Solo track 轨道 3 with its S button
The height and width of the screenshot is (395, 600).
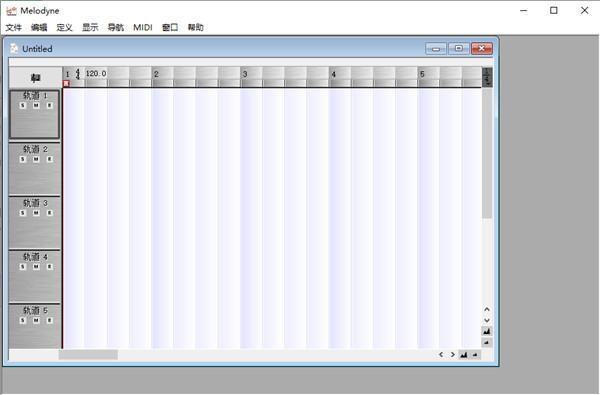[x=23, y=213]
